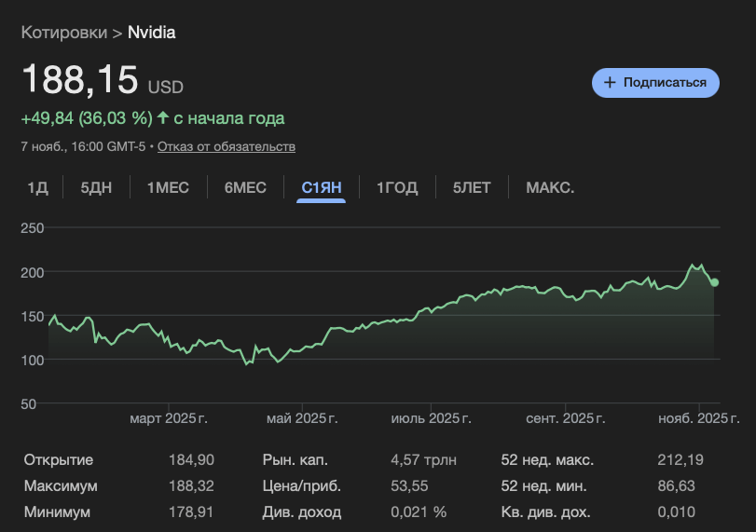The width and height of the screenshot is (756, 532).
Task: Click the 52 нед. мин. value 86,63
Action: [676, 485]
